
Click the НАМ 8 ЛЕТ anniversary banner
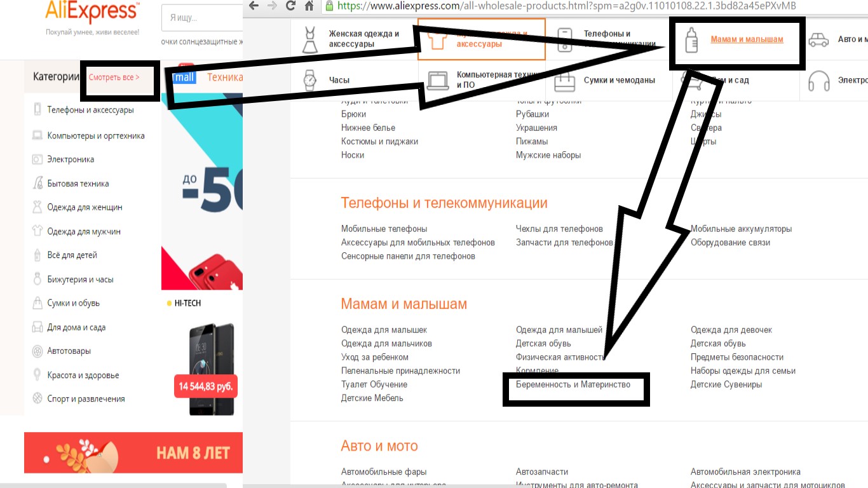[133, 453]
